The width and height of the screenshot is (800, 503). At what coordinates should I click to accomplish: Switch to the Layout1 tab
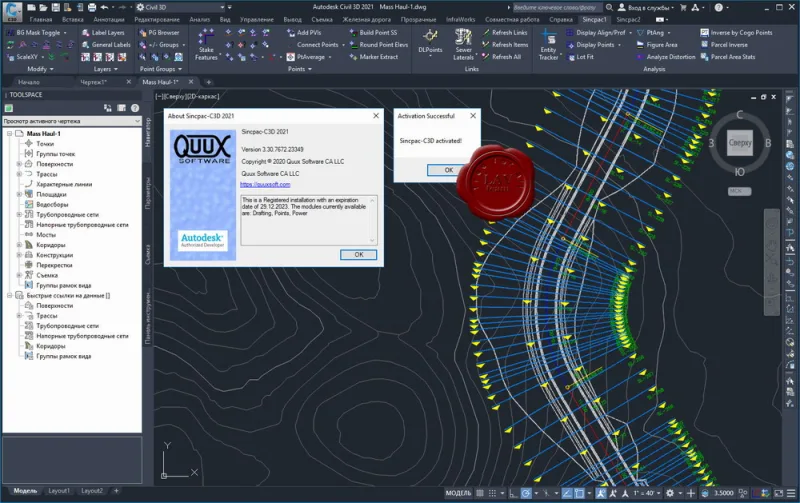click(x=59, y=491)
